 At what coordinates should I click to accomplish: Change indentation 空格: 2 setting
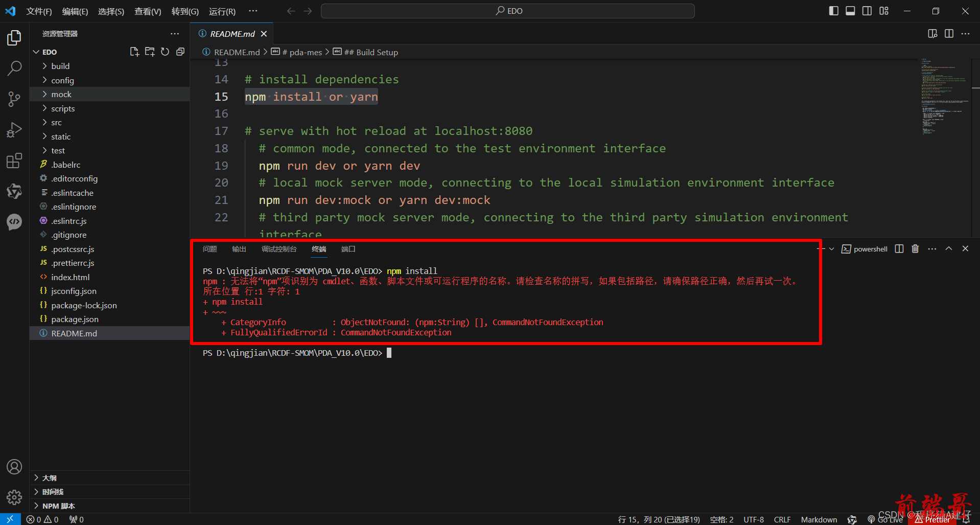(x=721, y=519)
